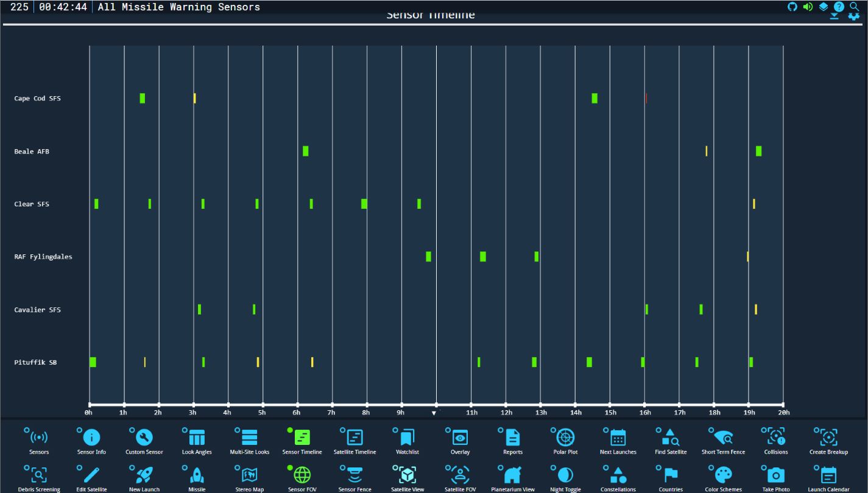Image resolution: width=868 pixels, height=493 pixels.
Task: Open the Create Breakup tool
Action: pos(828,437)
